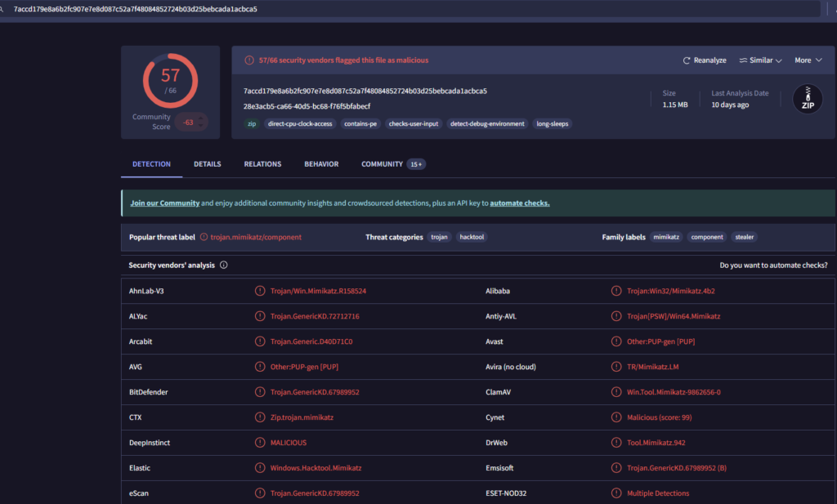This screenshot has width=837, height=504.
Task: Open the automate checks link in the banner
Action: tap(520, 203)
